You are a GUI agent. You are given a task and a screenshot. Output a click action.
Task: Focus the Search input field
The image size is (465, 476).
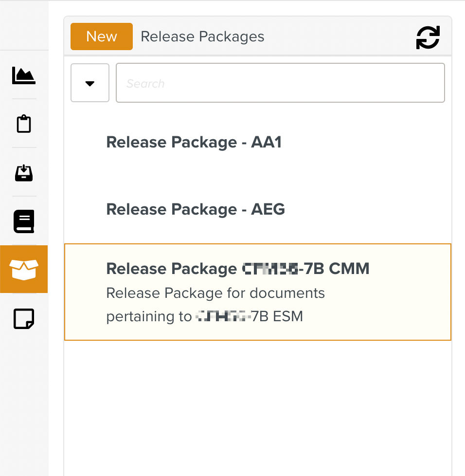[280, 83]
